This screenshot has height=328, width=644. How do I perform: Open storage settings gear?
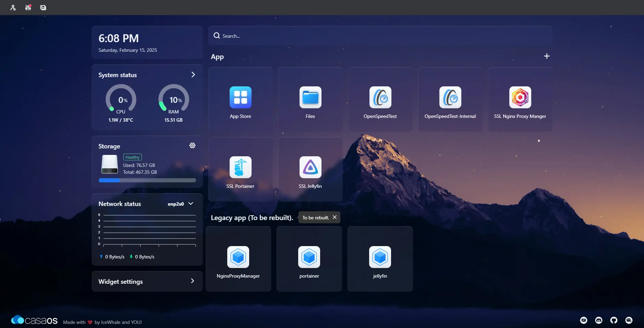click(193, 146)
